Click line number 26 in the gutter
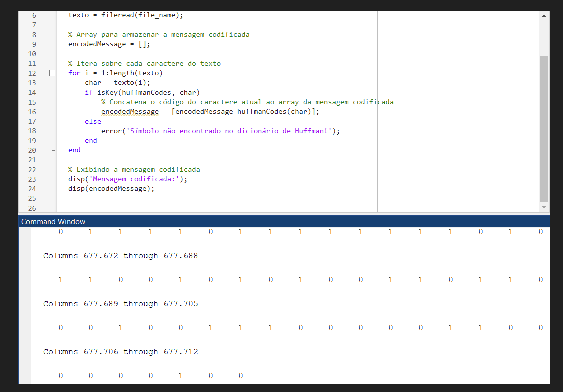The image size is (563, 392). tap(32, 208)
